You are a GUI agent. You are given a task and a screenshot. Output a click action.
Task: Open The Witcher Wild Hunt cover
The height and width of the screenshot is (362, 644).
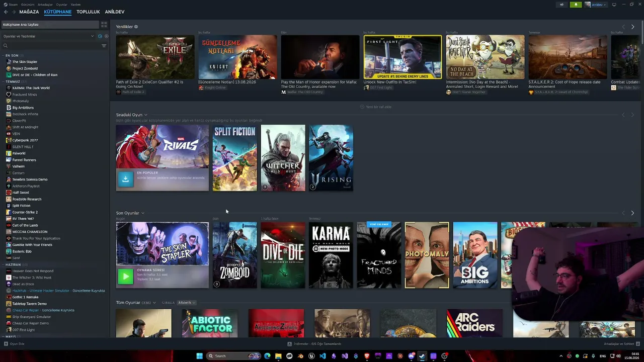point(283,158)
